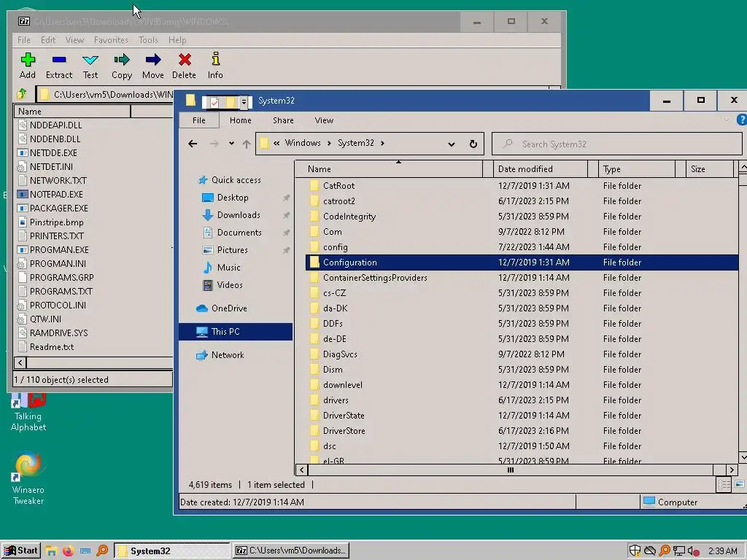Select RAMDRIVE.SYS in 7-Zip list
This screenshot has height=560, width=747.
(x=58, y=332)
